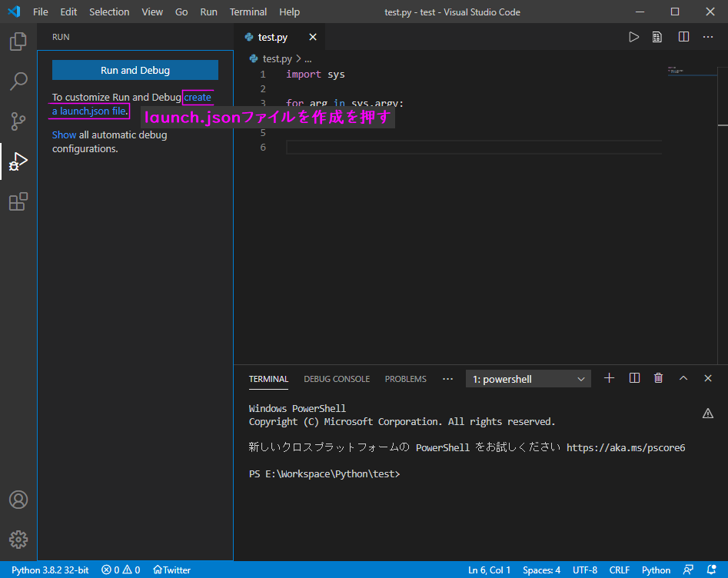The height and width of the screenshot is (578, 728).
Task: Open the Selection menu
Action: pos(109,12)
